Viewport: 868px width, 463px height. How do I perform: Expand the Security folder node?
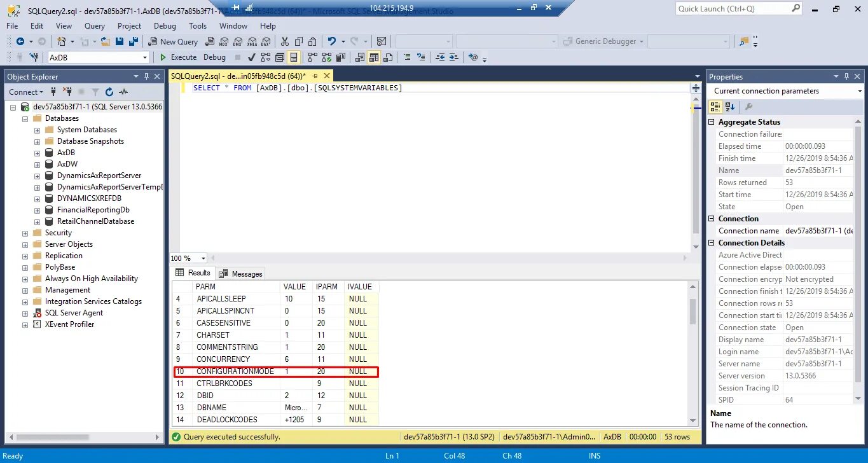25,233
